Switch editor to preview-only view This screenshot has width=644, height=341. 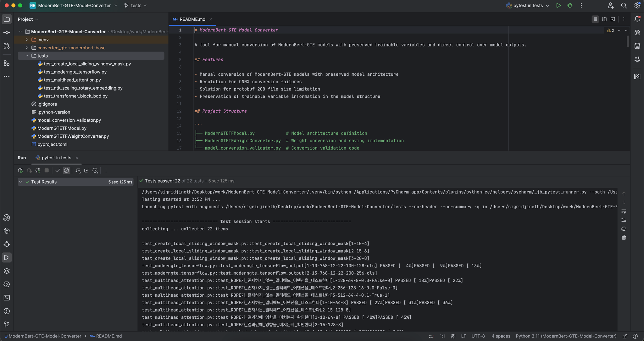pos(613,19)
